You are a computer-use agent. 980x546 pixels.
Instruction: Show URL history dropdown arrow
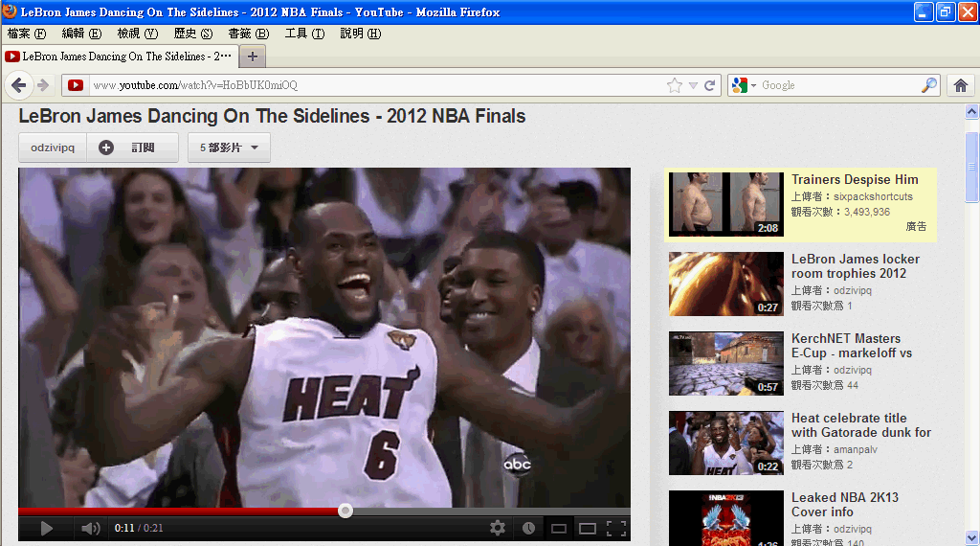693,85
